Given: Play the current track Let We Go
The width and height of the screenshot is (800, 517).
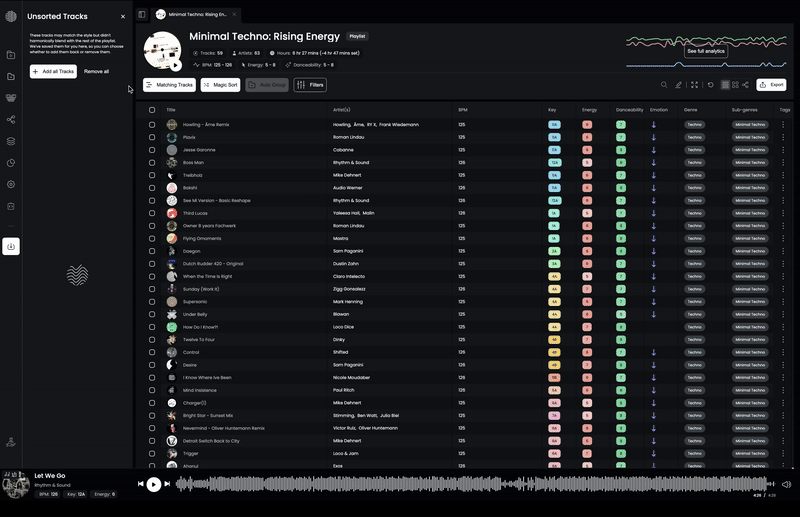Looking at the screenshot, I should click(x=154, y=484).
